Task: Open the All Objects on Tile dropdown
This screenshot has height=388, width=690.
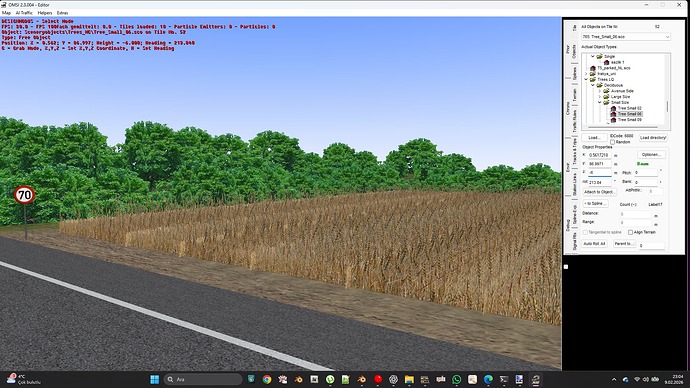Action: point(626,37)
